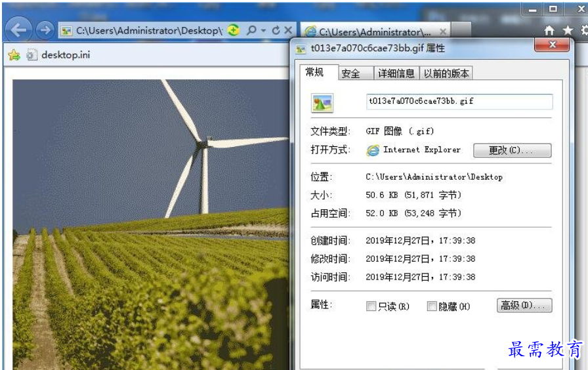Switch to the 详细信息 tab

[396, 73]
